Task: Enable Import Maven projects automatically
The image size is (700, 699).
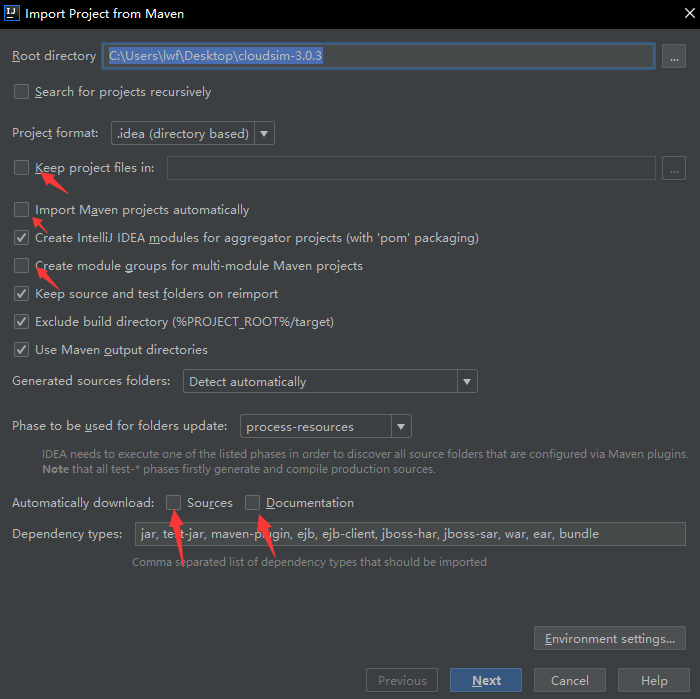Action: point(21,209)
